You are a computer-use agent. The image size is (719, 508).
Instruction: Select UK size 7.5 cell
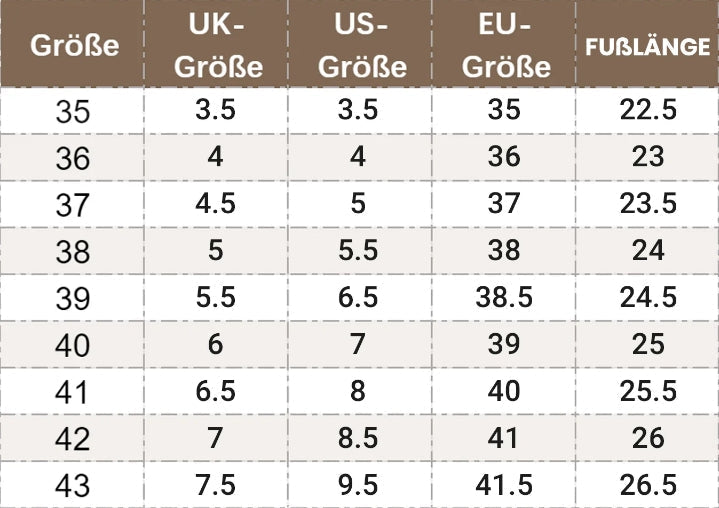click(x=216, y=484)
